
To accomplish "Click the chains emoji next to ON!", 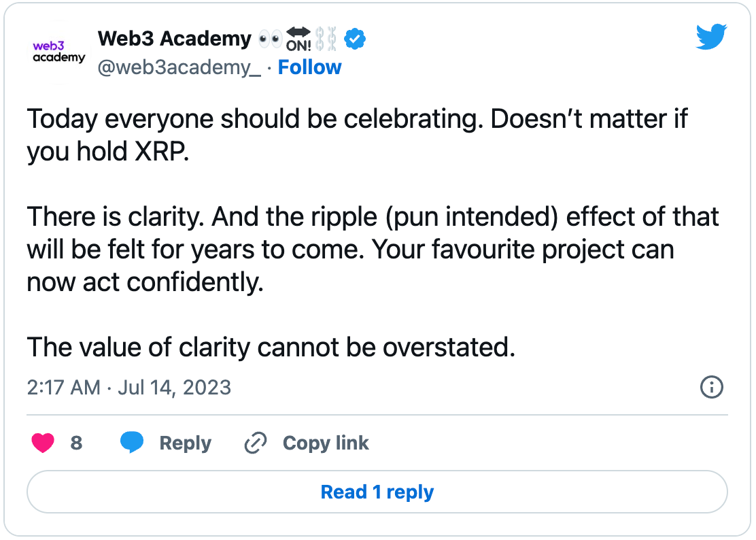I will tap(326, 39).
